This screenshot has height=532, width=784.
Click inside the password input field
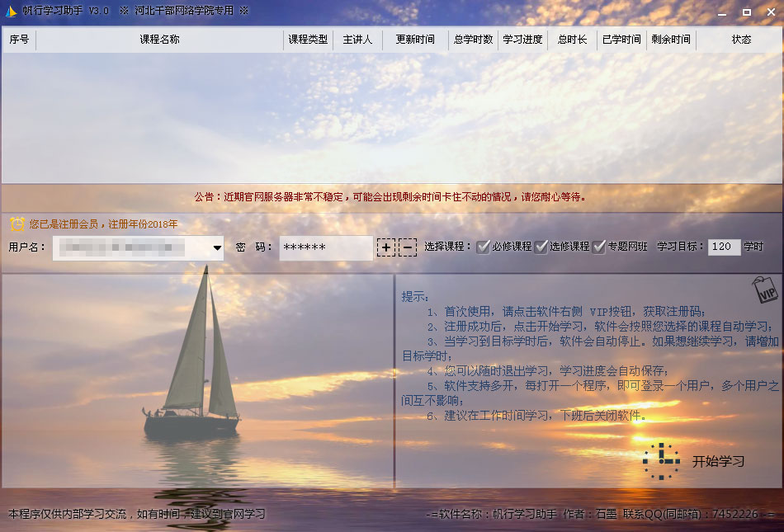pos(330,247)
